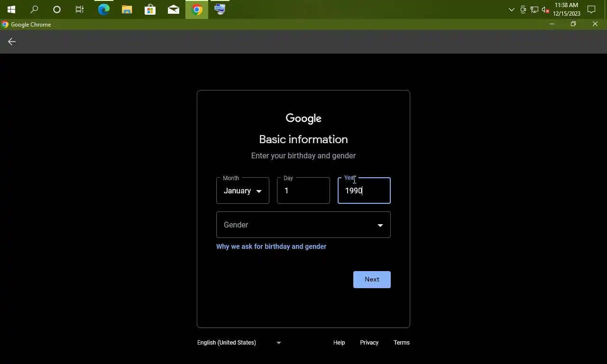Go back using the left arrow
607x364 pixels.
12,42
